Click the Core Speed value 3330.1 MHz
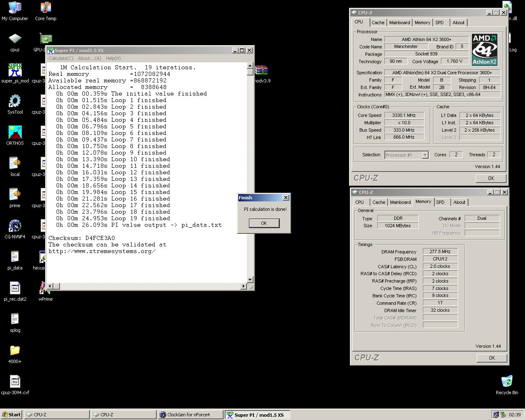This screenshot has width=525, height=420. pos(404,115)
